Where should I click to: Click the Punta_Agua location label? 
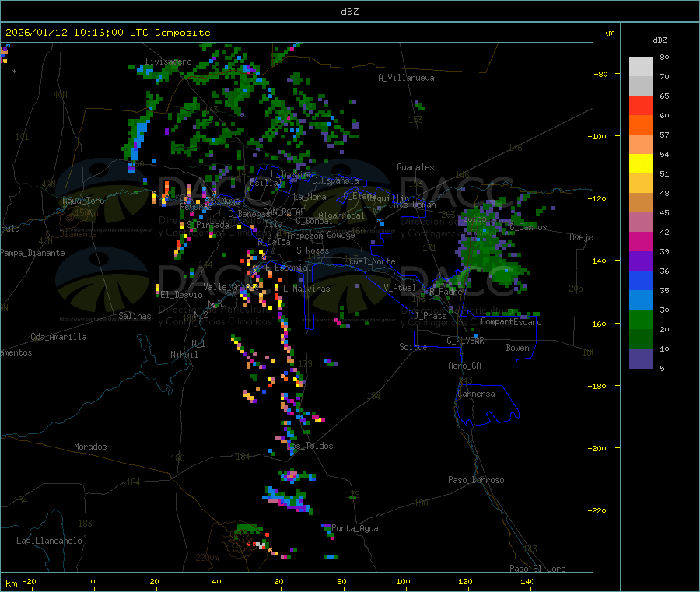[x=355, y=528]
